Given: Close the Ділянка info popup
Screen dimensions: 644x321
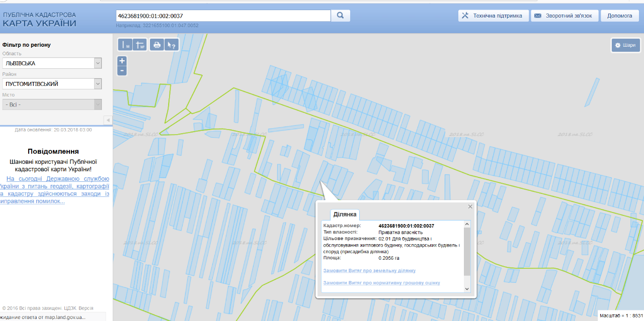Looking at the screenshot, I should point(470,206).
